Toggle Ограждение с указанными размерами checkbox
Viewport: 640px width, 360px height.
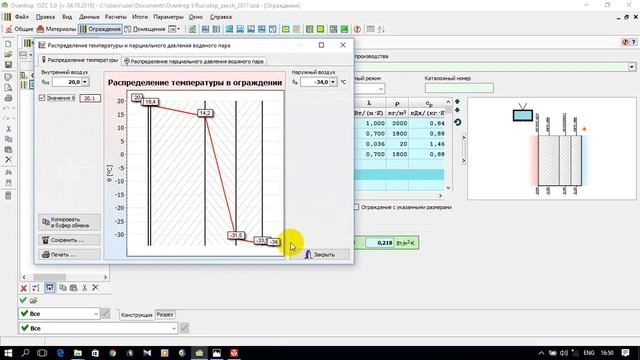click(356, 207)
